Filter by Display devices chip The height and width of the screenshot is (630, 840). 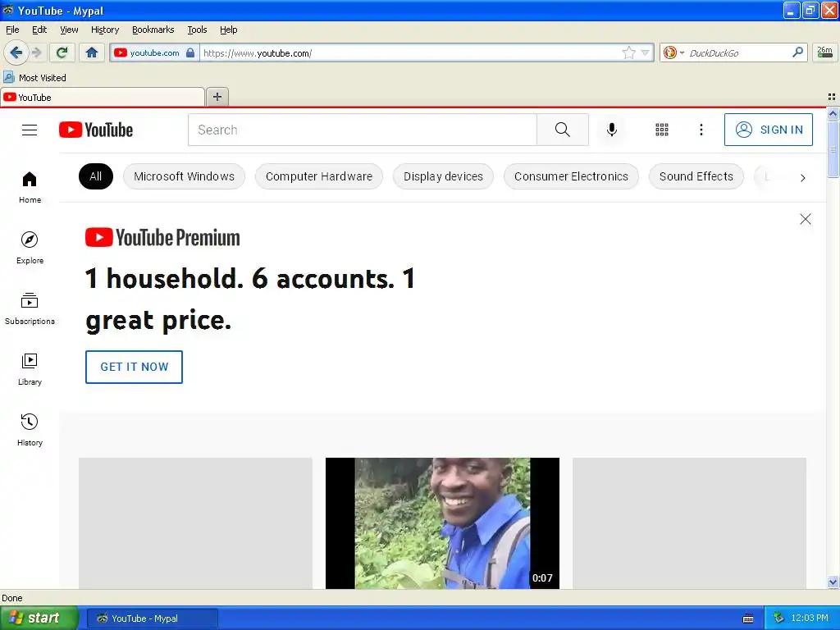click(443, 176)
